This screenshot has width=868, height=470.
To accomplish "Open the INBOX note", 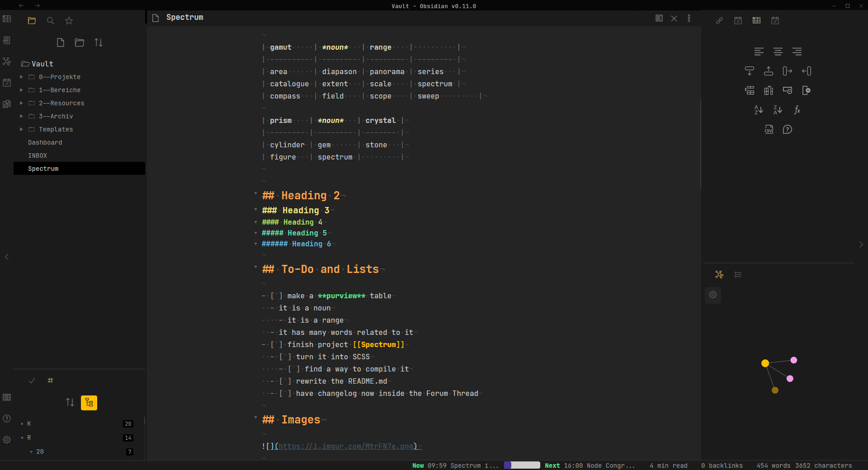I will pyautogui.click(x=38, y=155).
